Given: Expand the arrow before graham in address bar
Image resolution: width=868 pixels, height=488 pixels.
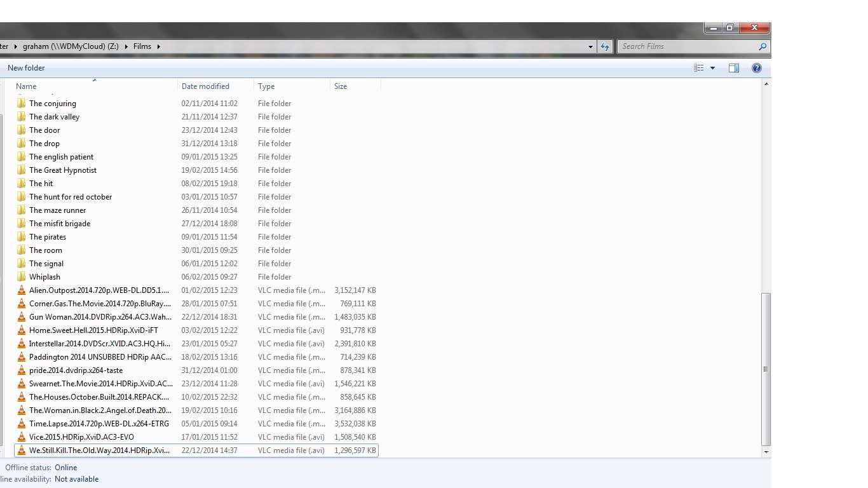Looking at the screenshot, I should click(x=16, y=46).
